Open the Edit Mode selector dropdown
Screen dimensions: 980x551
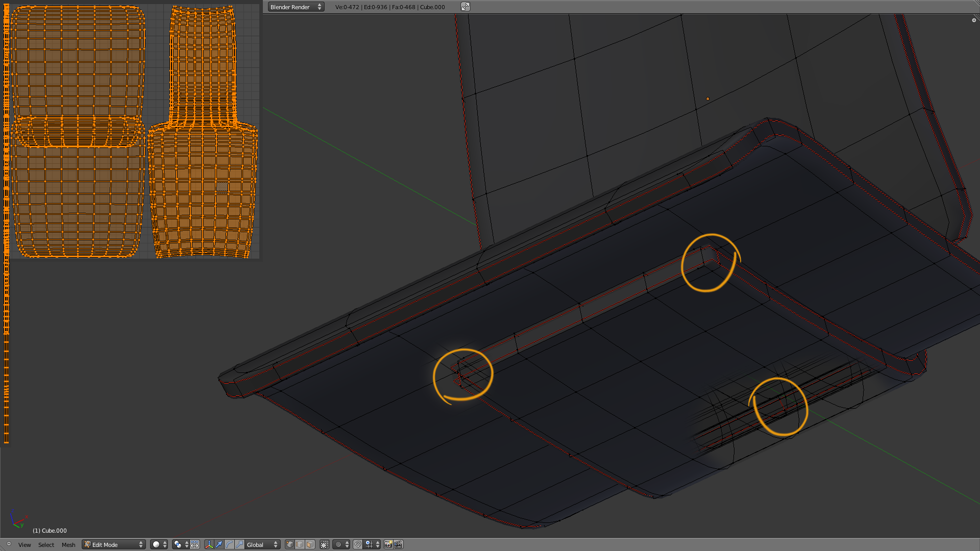(114, 545)
